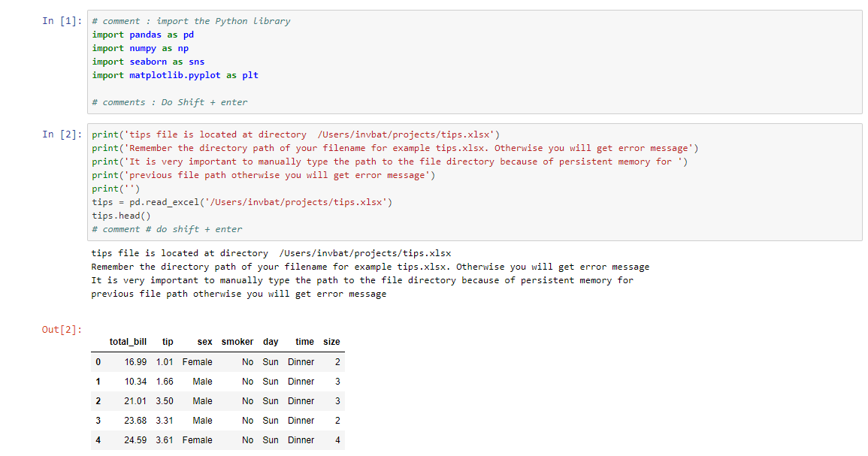Click the '# comments : Do Shift + enter' line
The width and height of the screenshot is (868, 456).
169,102
